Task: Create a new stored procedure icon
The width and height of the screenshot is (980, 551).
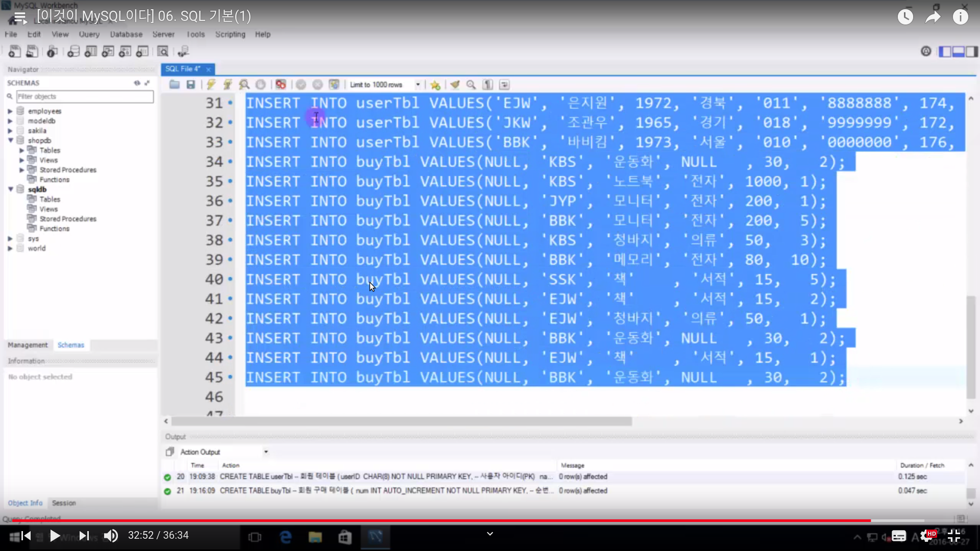Action: click(x=125, y=52)
